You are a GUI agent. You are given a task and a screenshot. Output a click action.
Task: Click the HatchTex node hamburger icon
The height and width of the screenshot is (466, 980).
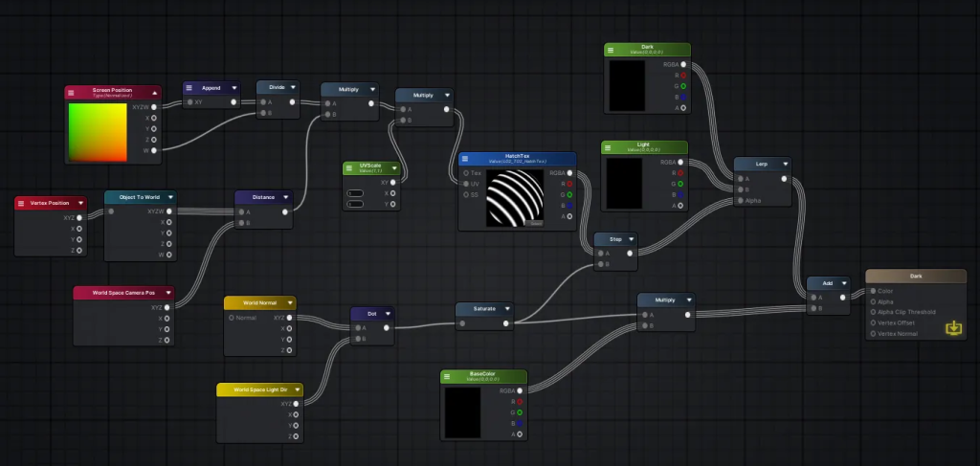point(465,159)
